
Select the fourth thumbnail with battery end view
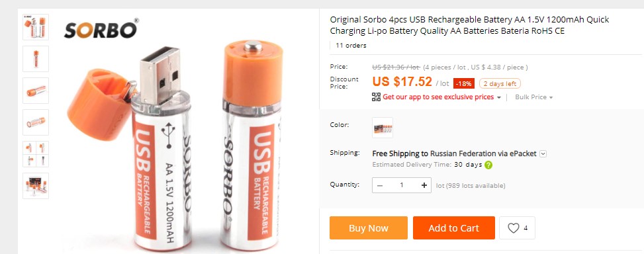tap(36, 122)
